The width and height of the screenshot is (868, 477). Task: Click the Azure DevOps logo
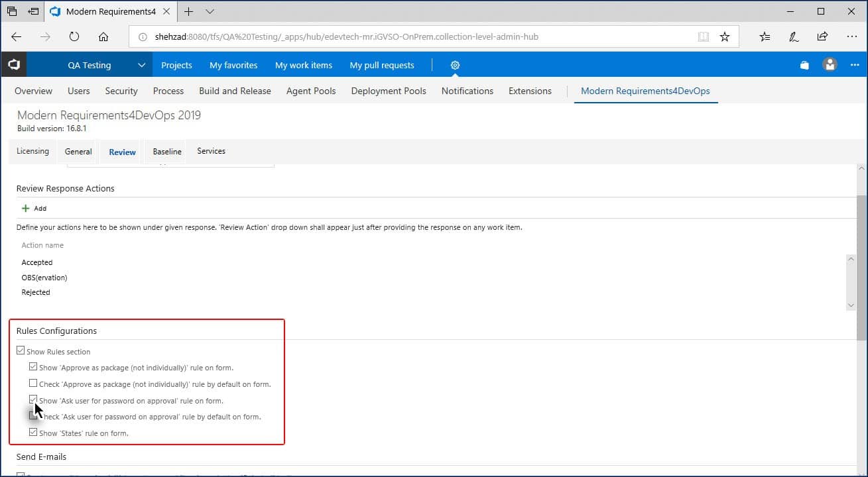point(14,65)
